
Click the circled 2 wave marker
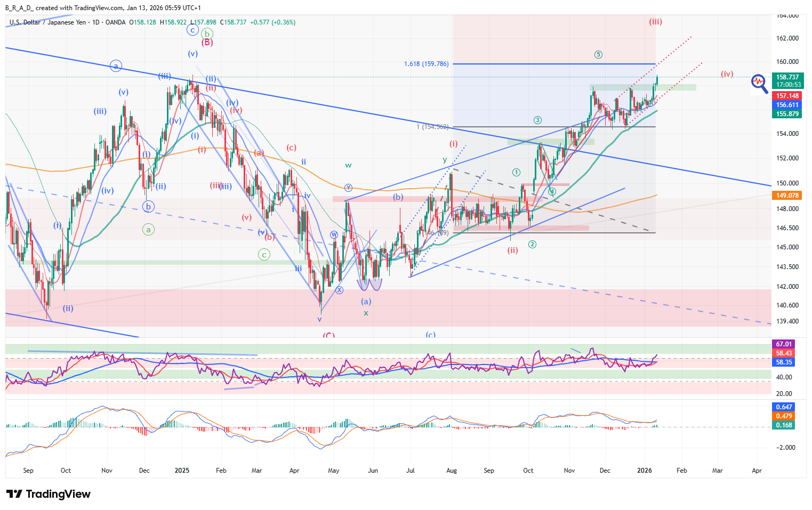(532, 244)
